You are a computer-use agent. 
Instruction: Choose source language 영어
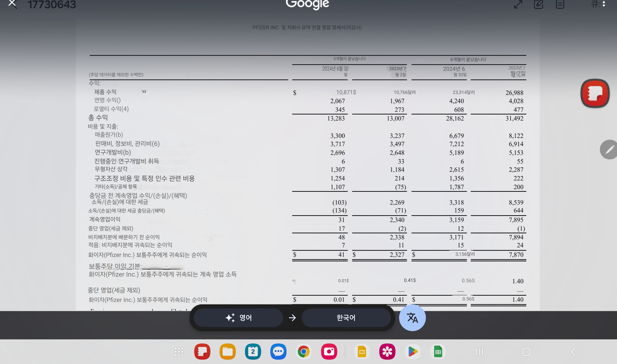(238, 318)
